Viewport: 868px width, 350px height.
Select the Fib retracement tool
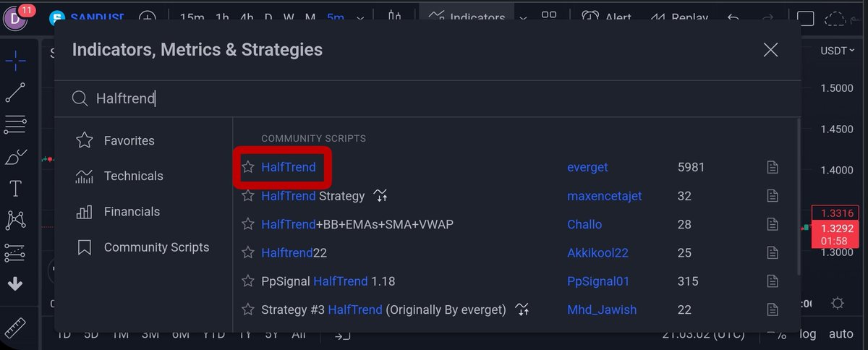coord(15,124)
